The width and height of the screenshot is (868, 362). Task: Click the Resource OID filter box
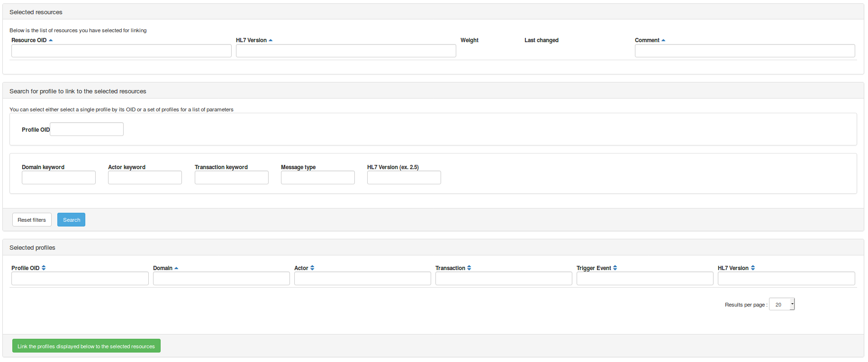tap(121, 51)
